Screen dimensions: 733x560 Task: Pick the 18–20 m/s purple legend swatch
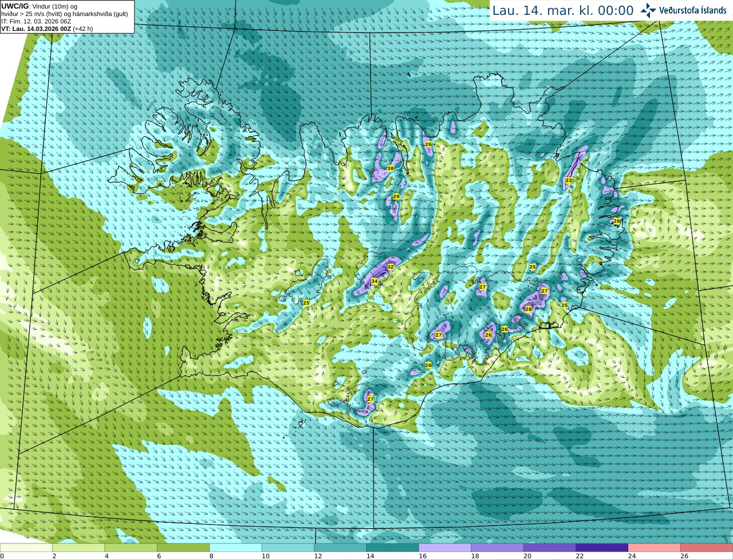point(498,547)
